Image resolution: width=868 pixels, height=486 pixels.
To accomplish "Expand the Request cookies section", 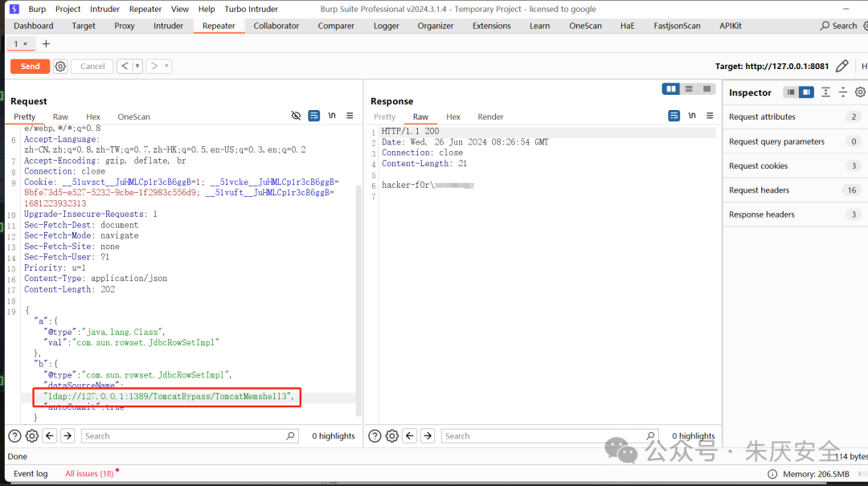I will tap(795, 166).
